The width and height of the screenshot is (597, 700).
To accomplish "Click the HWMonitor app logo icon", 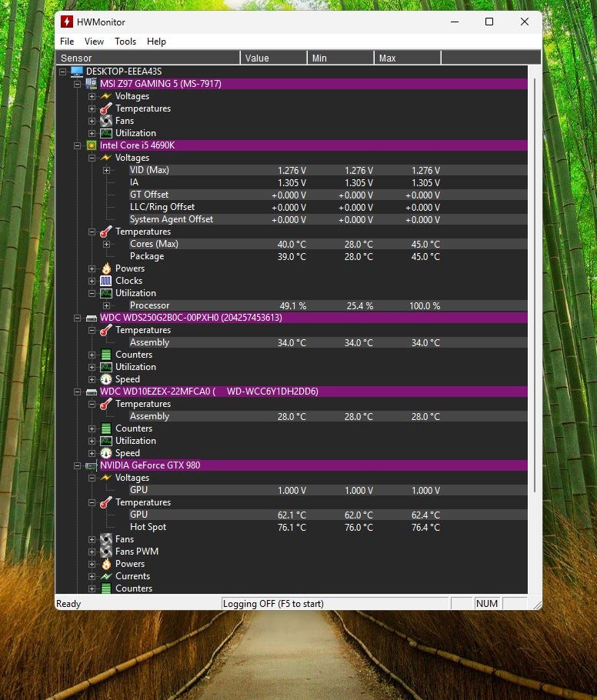I will point(67,22).
